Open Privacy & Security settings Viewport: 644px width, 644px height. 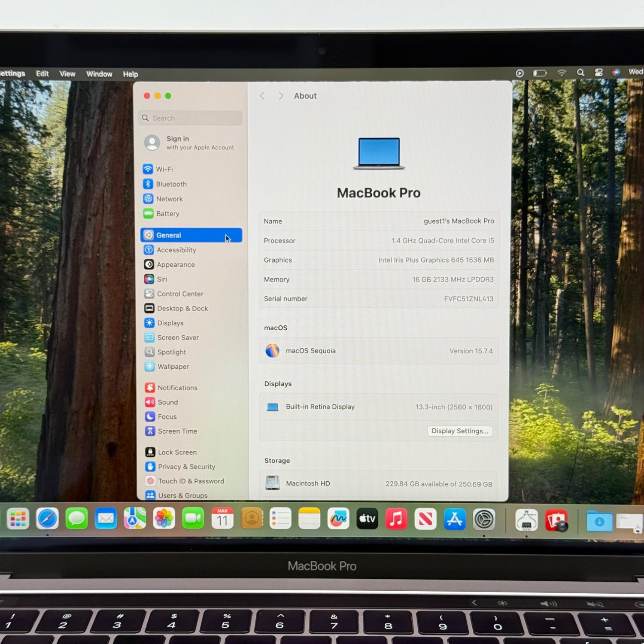pyautogui.click(x=186, y=467)
